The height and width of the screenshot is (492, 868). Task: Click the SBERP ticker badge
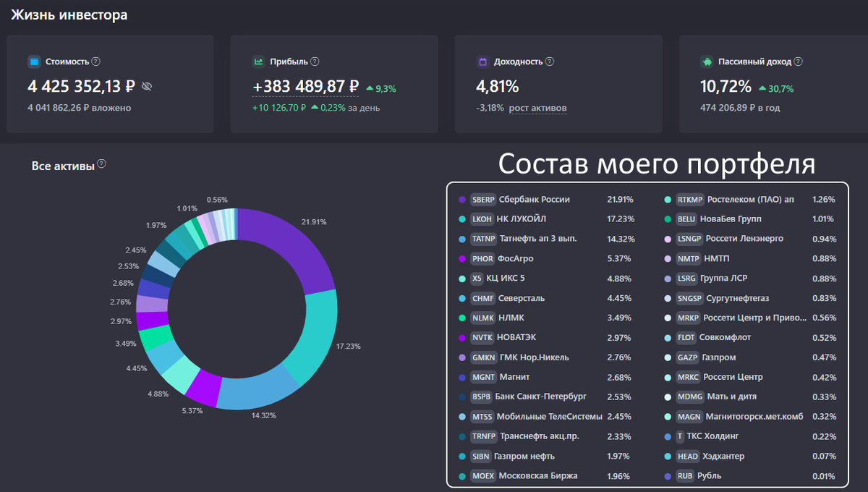482,200
